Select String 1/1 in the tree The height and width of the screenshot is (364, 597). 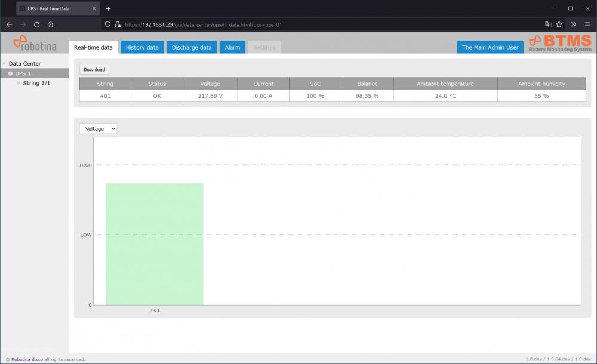36,83
